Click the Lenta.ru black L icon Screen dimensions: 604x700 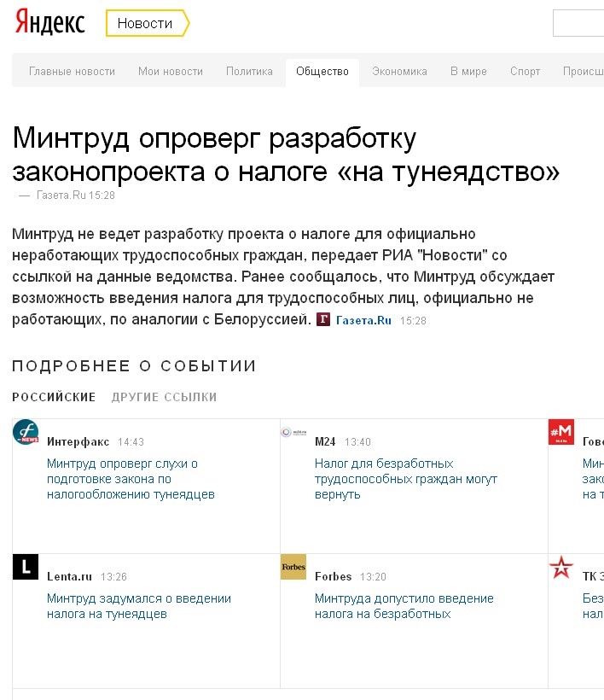click(26, 567)
